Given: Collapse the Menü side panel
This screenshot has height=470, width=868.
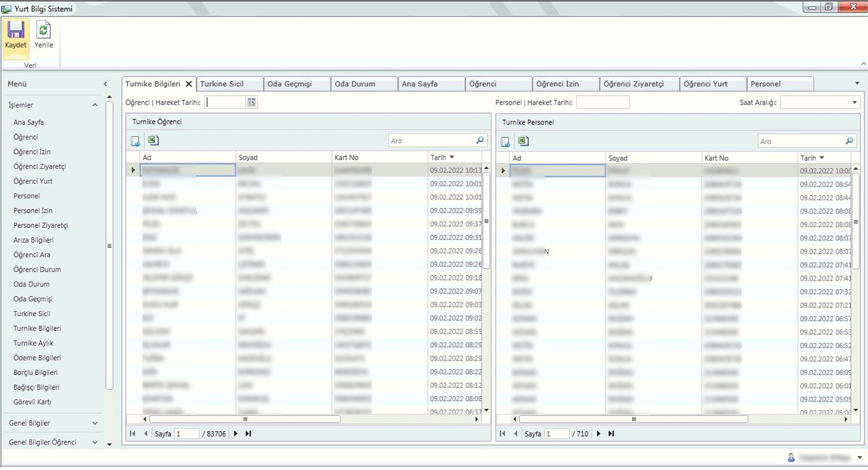Looking at the screenshot, I should pos(106,84).
